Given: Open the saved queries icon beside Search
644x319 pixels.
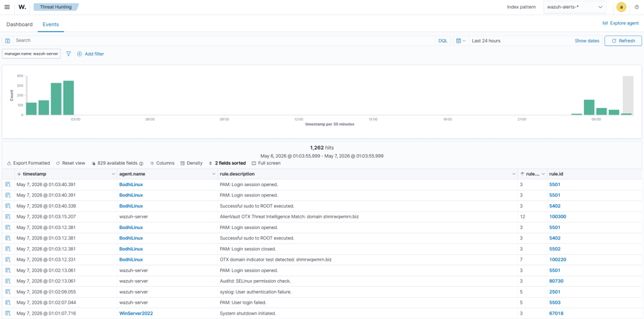Looking at the screenshot, I should pyautogui.click(x=8, y=41).
